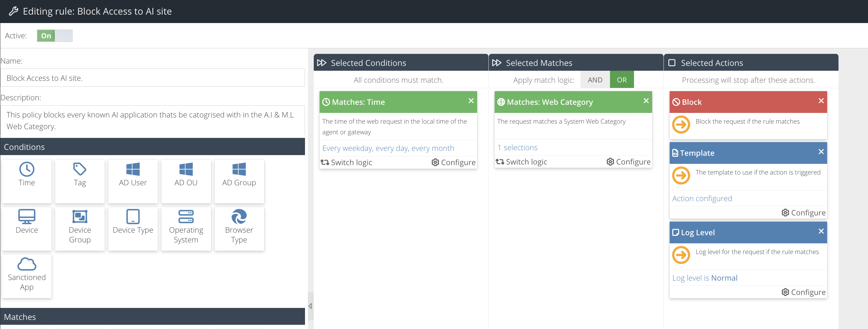868x329 pixels.
Task: Remove the Matches: Web Category card
Action: [x=646, y=101]
